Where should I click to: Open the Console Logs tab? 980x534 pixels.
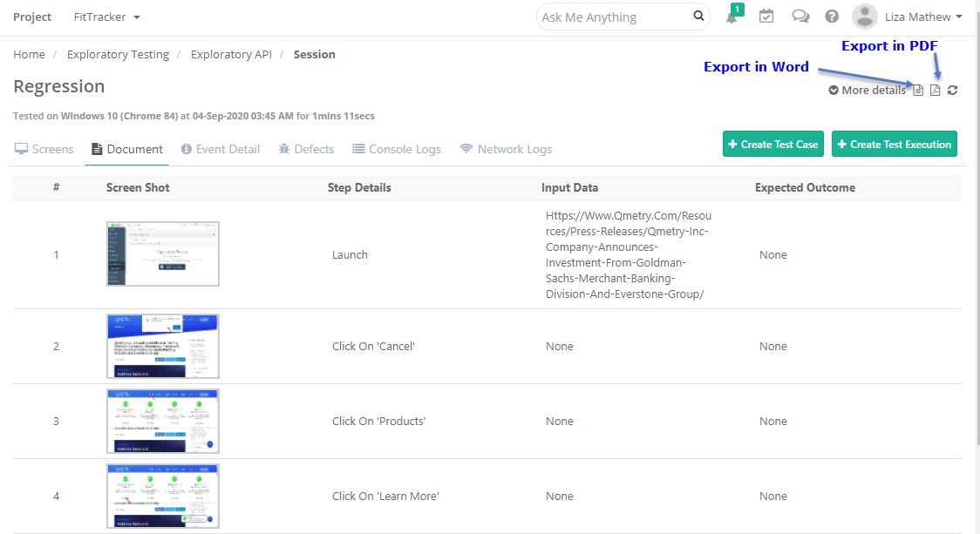tap(397, 149)
